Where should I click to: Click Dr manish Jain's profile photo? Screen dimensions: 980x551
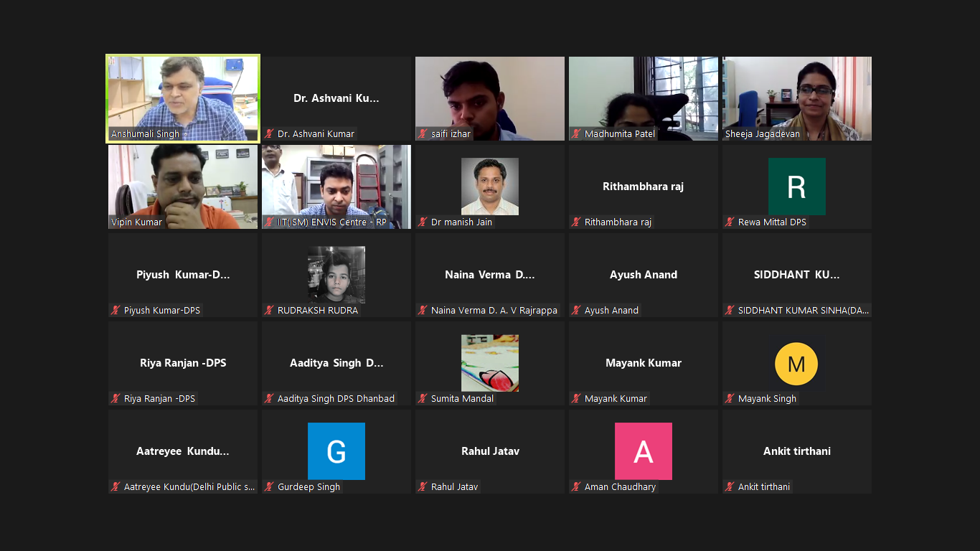tap(490, 187)
